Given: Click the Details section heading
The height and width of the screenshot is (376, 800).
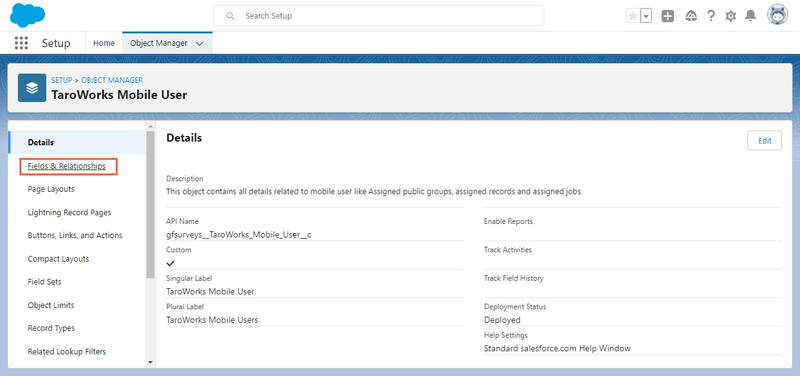Looking at the screenshot, I should 184,138.
